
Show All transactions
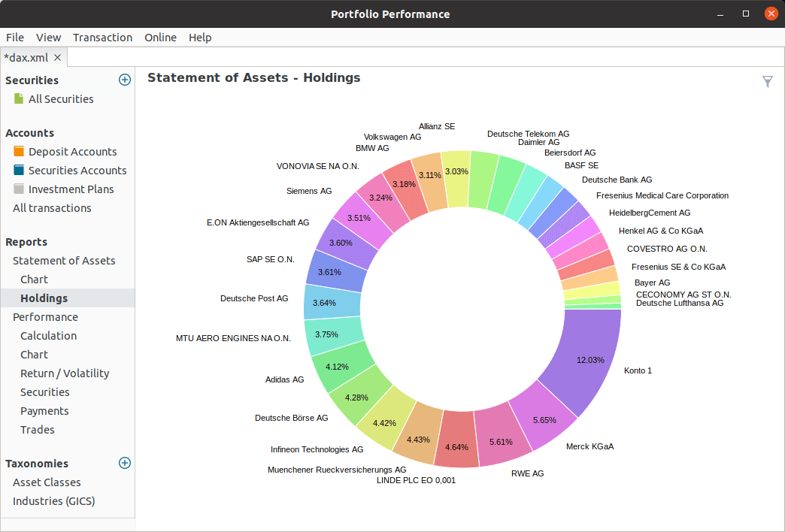coord(51,207)
